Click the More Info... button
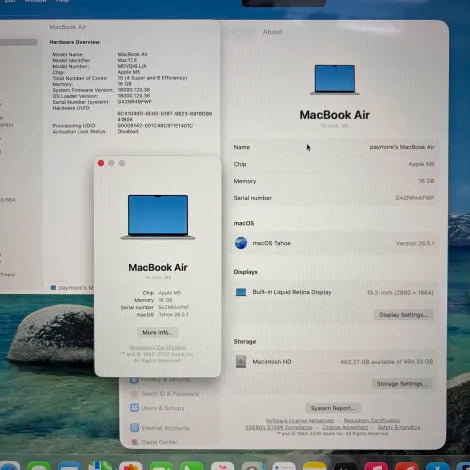The width and height of the screenshot is (470, 470). (158, 332)
